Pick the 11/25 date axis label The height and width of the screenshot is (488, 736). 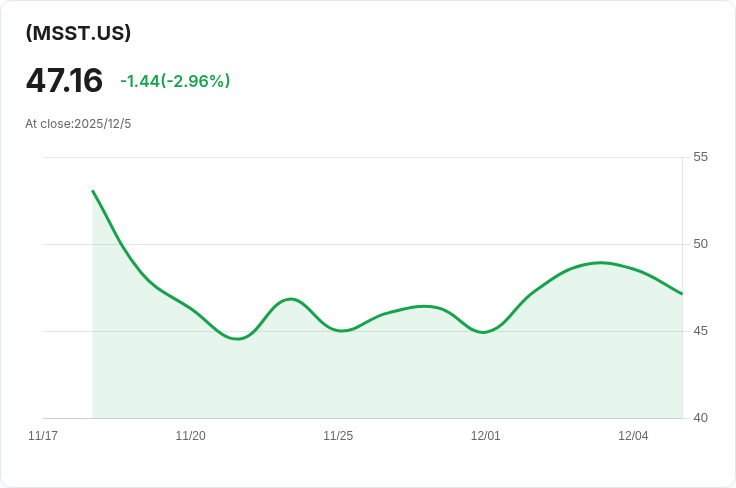tap(338, 436)
